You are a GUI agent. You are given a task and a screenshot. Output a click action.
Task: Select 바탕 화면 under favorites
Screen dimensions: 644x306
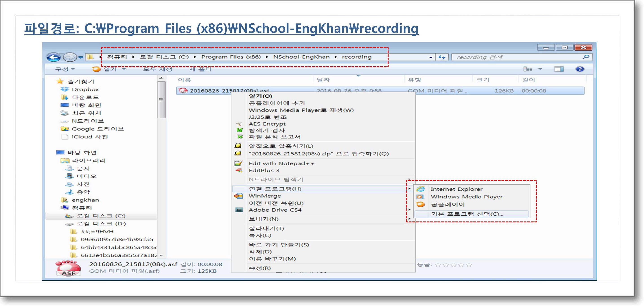86,105
